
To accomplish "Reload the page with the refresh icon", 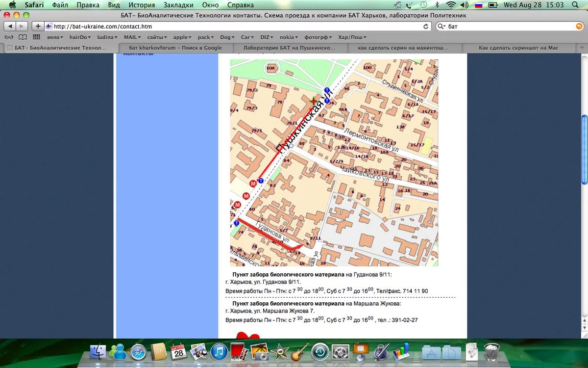I will [x=426, y=26].
